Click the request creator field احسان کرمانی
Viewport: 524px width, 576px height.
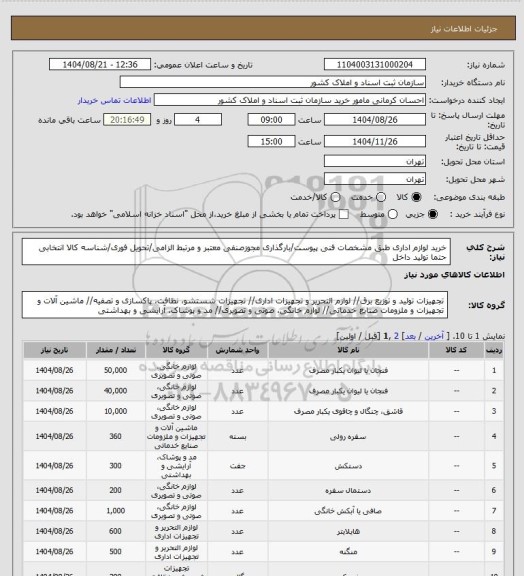pos(290,100)
